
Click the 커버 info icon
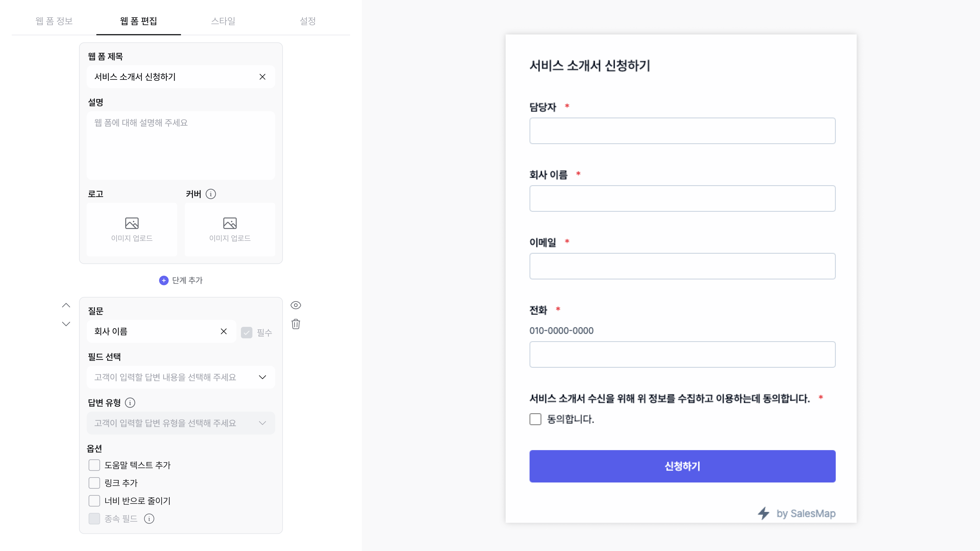click(211, 194)
